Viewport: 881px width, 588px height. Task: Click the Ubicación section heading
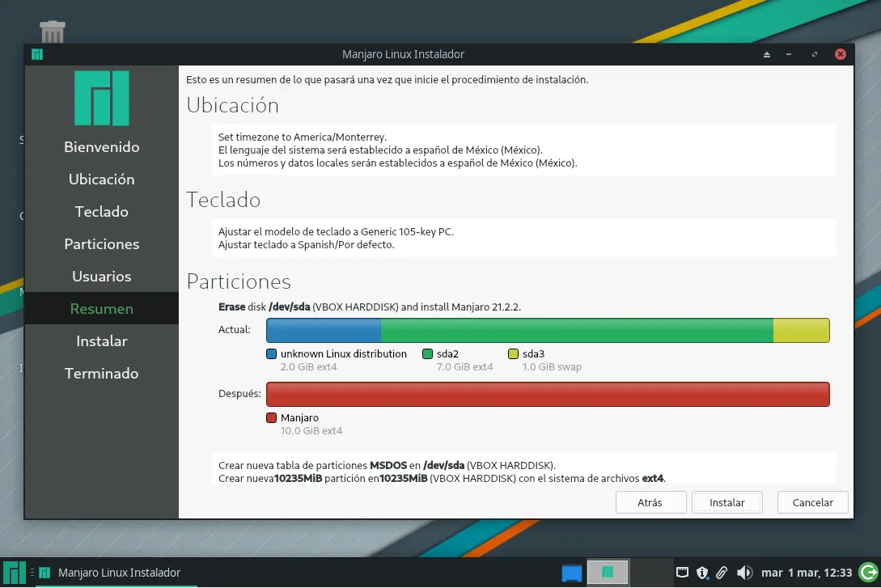pyautogui.click(x=233, y=106)
